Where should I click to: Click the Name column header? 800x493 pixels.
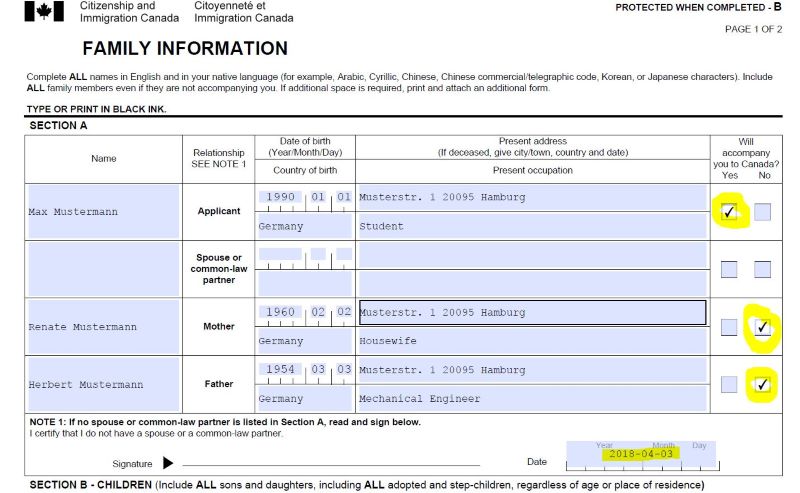(104, 159)
